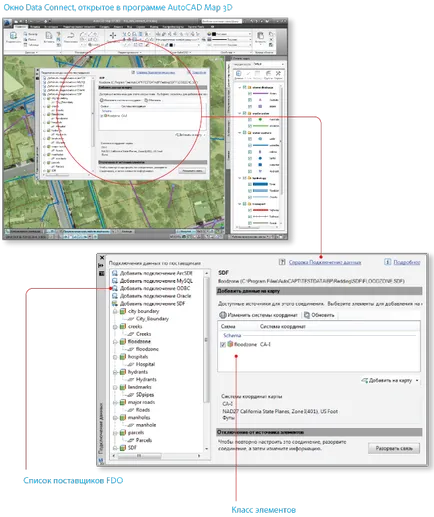434x517 pixels.
Task: Click the Add ODBC connection icon
Action: pyautogui.click(x=115, y=288)
